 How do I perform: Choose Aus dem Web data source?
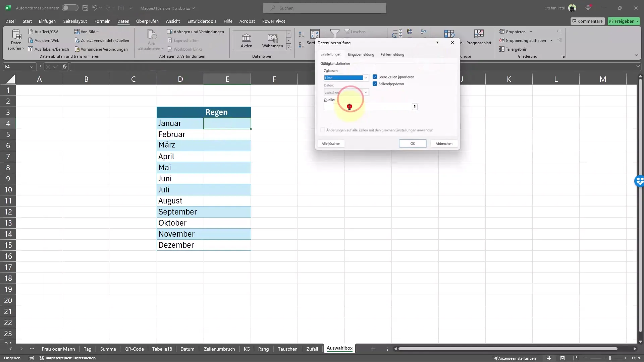pyautogui.click(x=44, y=40)
